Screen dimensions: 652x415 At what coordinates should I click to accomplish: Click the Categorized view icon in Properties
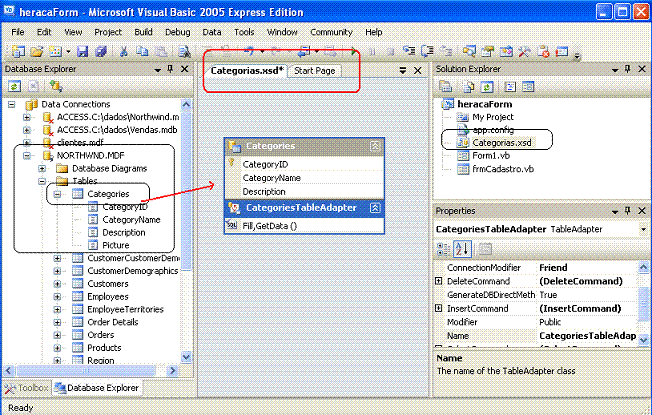coord(443,249)
